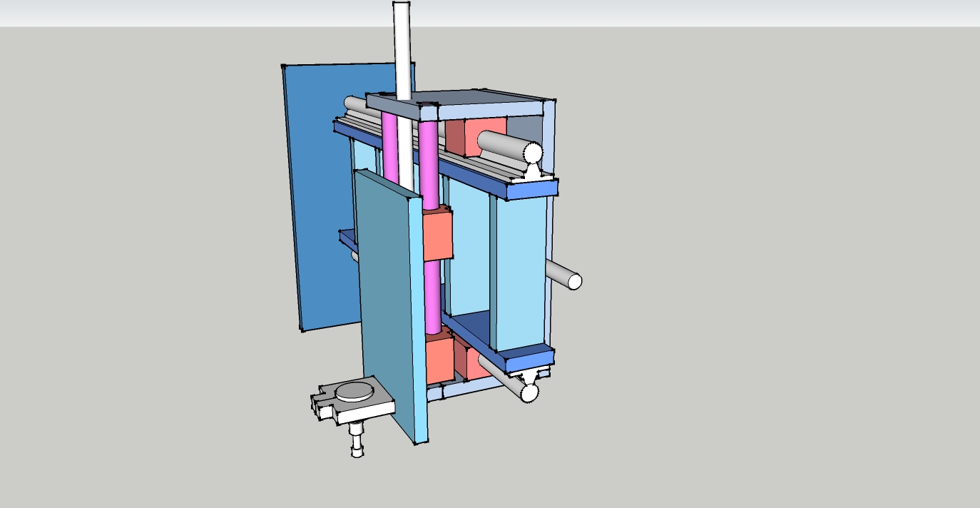This screenshot has width=980, height=508.
Task: Click the small spindle shaft below the bracket
Action: coord(357,439)
